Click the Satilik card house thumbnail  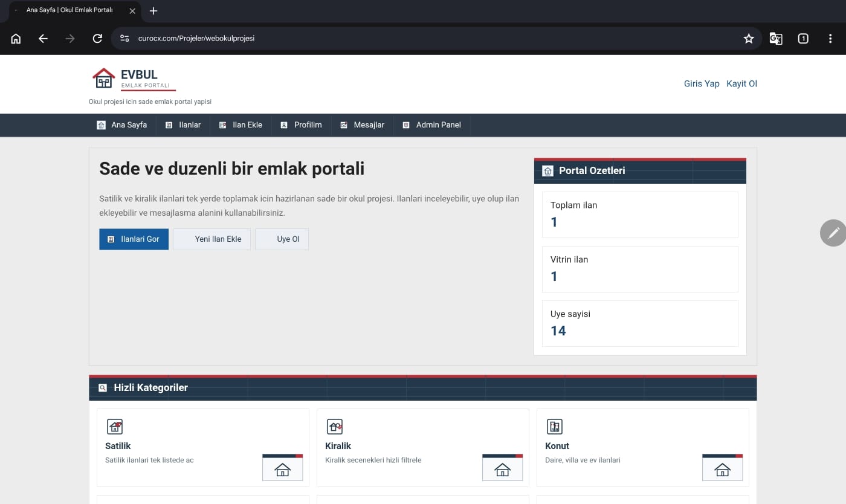(x=282, y=467)
